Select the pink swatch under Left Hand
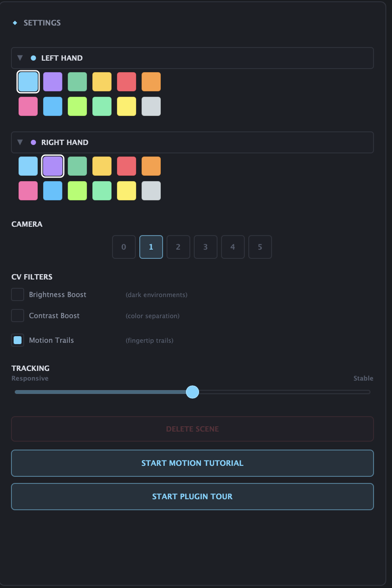 pyautogui.click(x=28, y=106)
